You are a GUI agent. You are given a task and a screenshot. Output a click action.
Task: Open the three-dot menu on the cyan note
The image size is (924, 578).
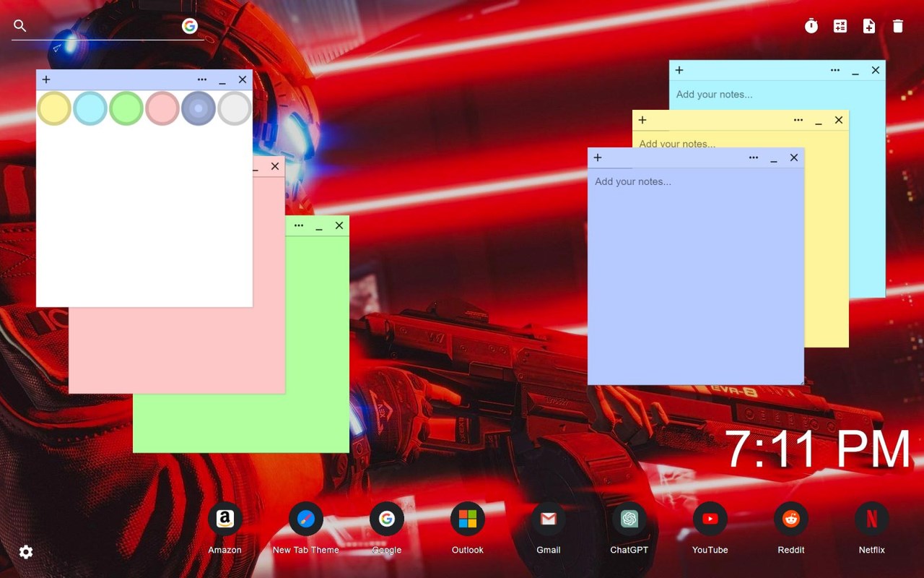[x=835, y=70]
